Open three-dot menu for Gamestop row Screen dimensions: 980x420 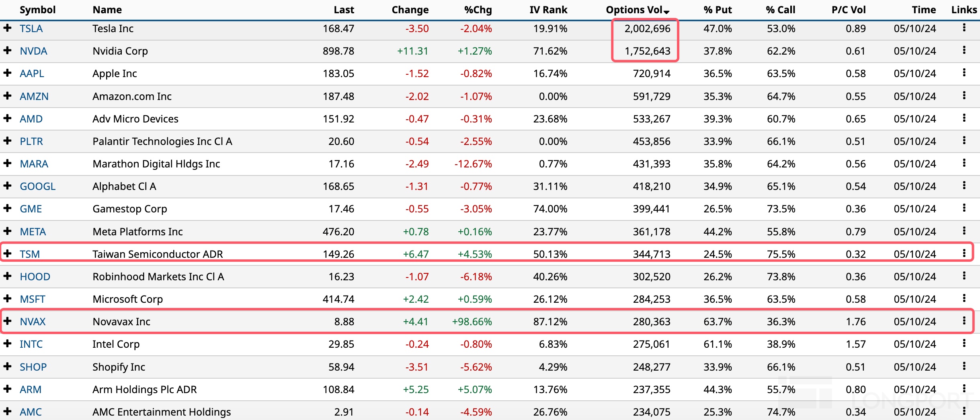tap(964, 208)
